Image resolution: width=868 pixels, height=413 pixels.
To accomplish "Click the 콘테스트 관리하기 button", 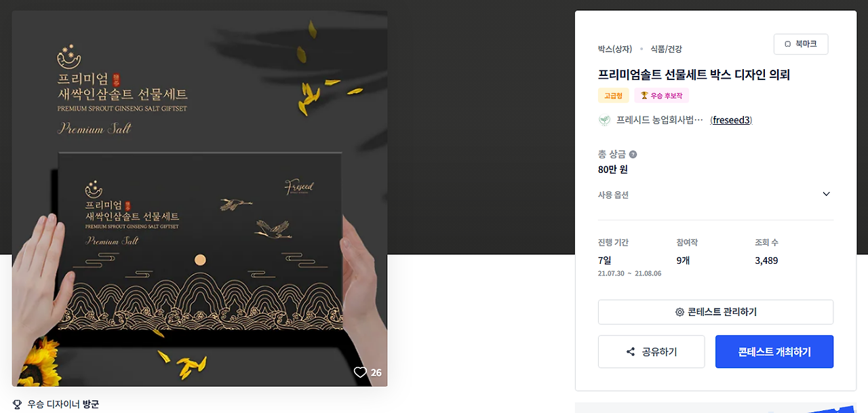I will (x=715, y=312).
